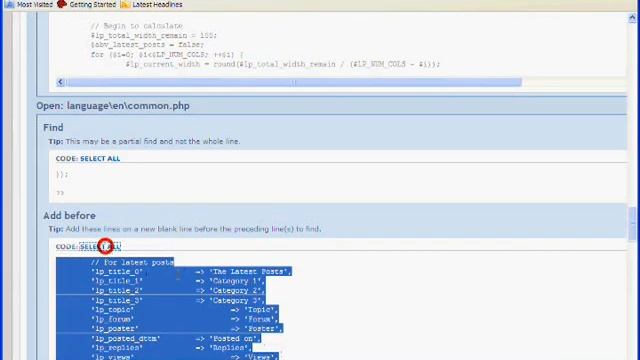
Task: Click the '$lp_total_width_remain = 100;' line
Action: point(154,36)
